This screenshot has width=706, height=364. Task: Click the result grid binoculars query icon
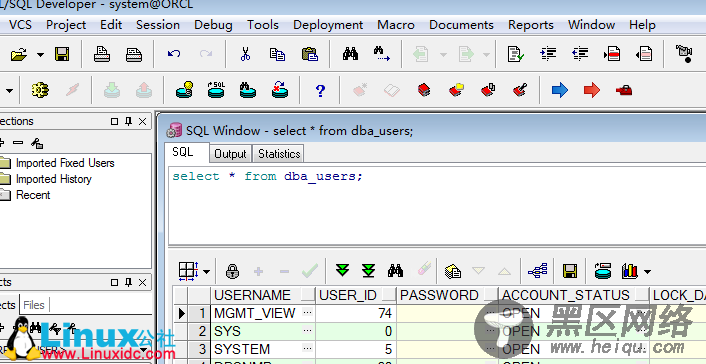395,271
